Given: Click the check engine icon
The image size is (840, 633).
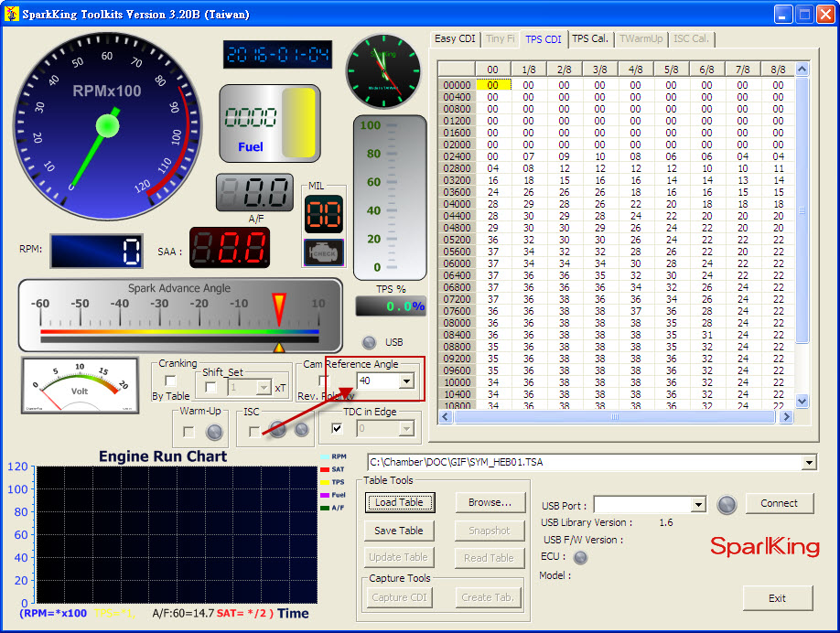Looking at the screenshot, I should [x=324, y=252].
